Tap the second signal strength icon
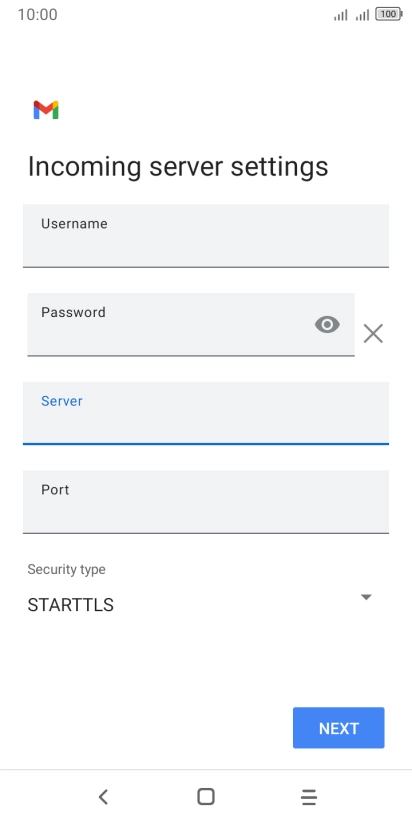 (x=362, y=15)
